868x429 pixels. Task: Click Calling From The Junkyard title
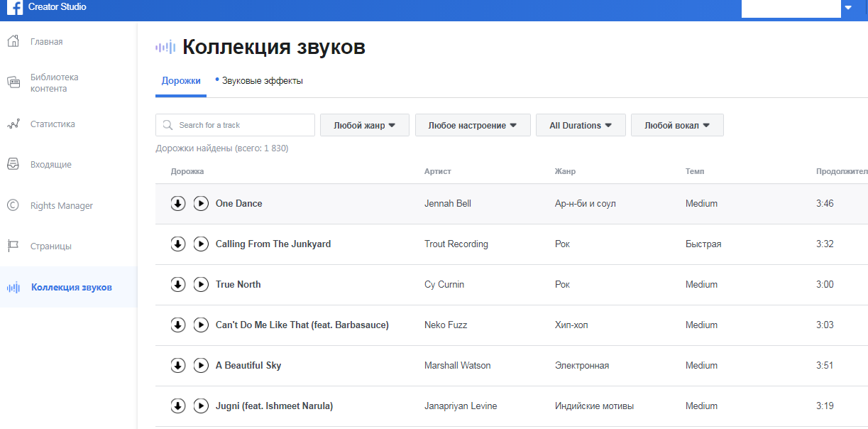pyautogui.click(x=273, y=244)
